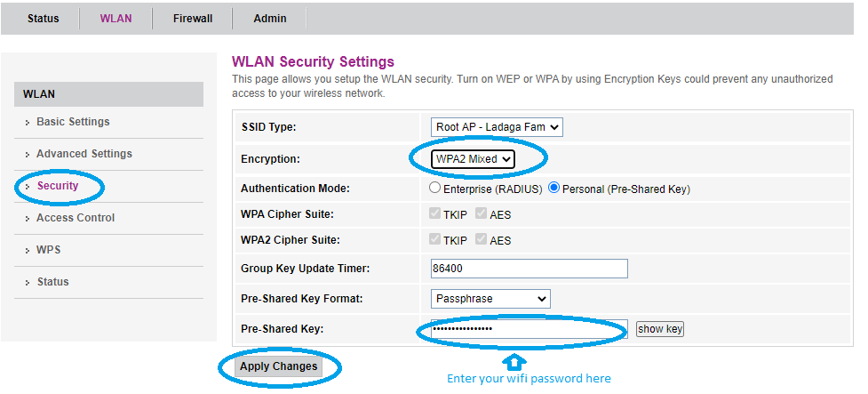Screen dimensions: 868x394
Task: Select Personal (Pre-Shared Key) radio button
Action: (x=553, y=188)
